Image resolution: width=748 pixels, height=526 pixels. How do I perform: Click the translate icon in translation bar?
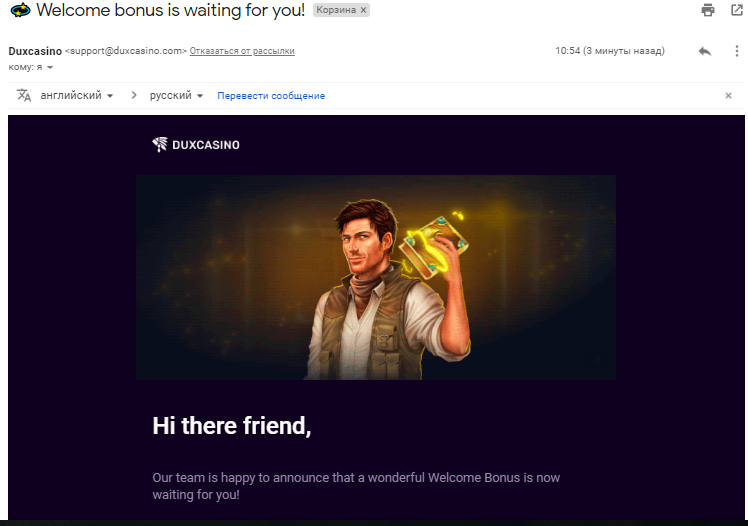(x=24, y=95)
